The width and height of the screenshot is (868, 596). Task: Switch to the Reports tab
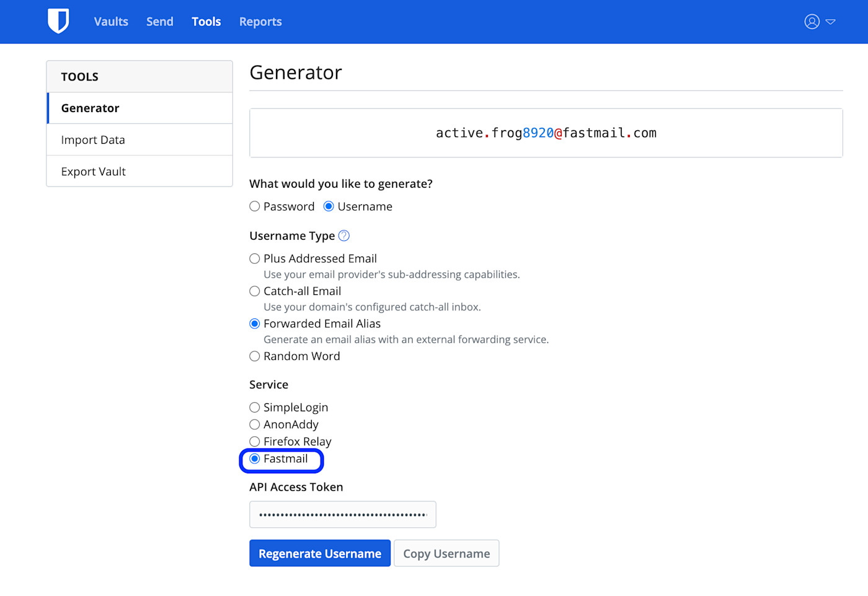pyautogui.click(x=260, y=21)
